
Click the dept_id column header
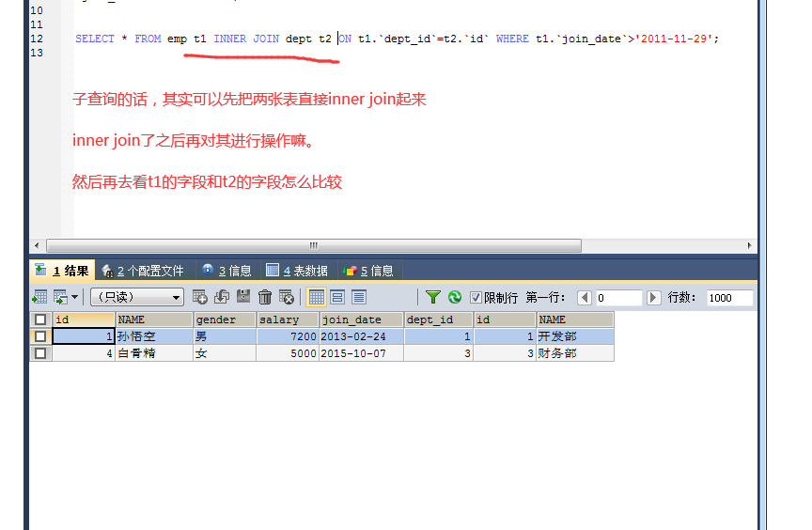(438, 320)
